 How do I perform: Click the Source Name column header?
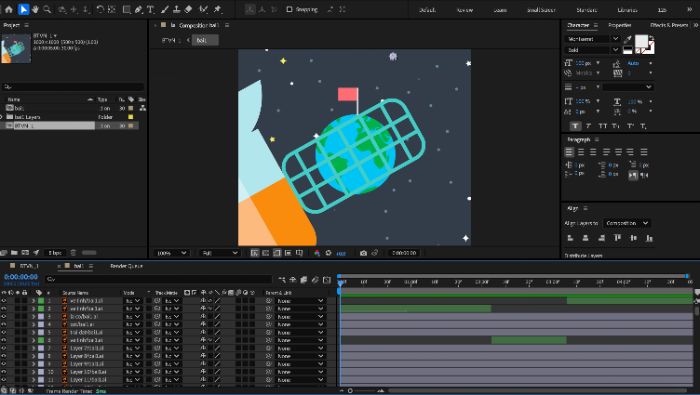[x=75, y=293]
